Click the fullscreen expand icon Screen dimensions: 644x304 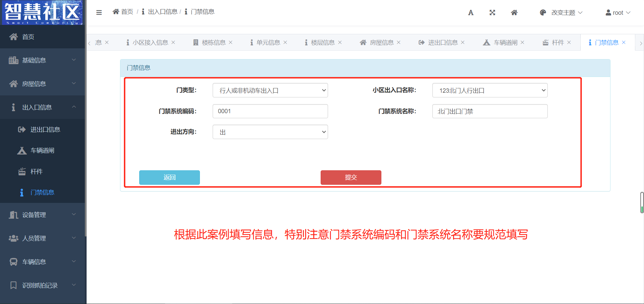(x=492, y=13)
